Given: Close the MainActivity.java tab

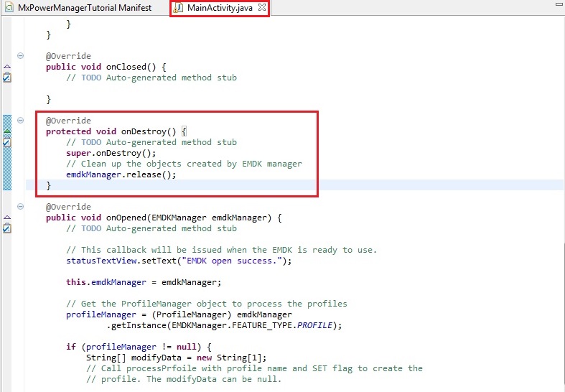Looking at the screenshot, I should [x=262, y=8].
